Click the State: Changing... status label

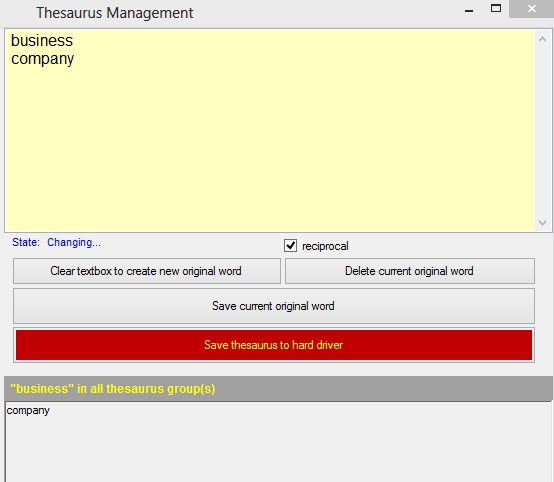click(x=56, y=242)
